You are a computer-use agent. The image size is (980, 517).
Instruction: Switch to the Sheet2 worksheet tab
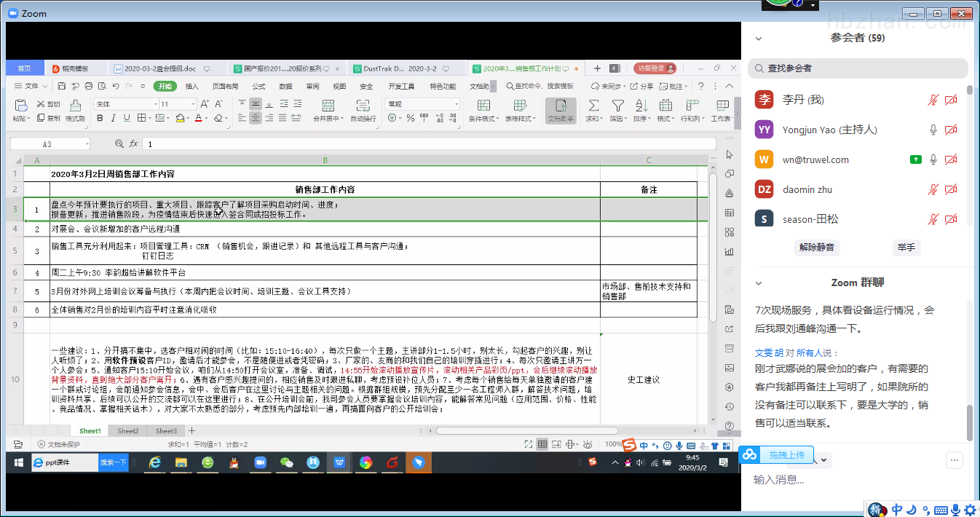tap(128, 431)
